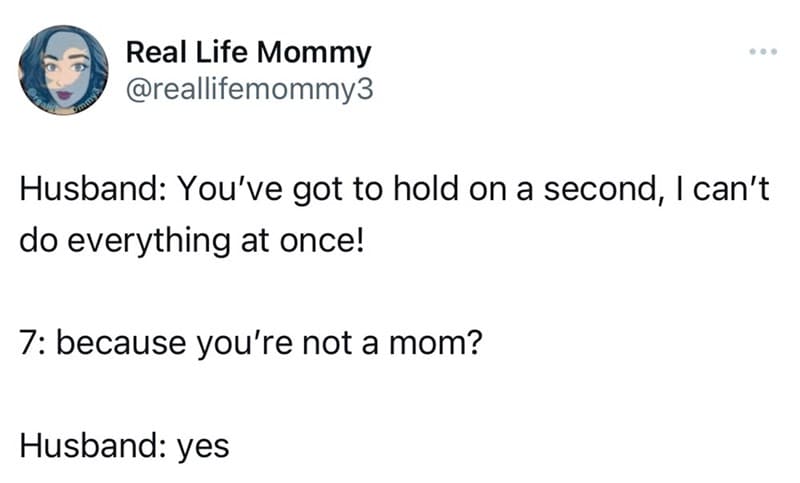Click the last "Husband:" label at bottom

90,445
